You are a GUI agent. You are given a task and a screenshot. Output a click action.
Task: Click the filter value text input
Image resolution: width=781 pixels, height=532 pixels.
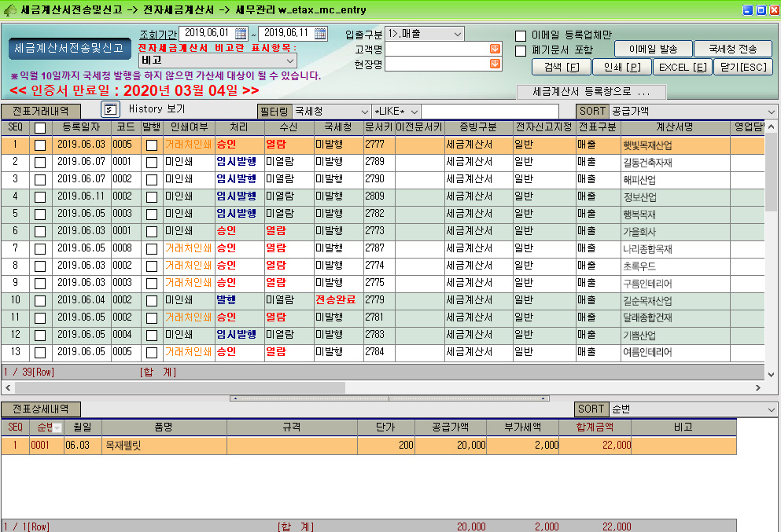[490, 112]
